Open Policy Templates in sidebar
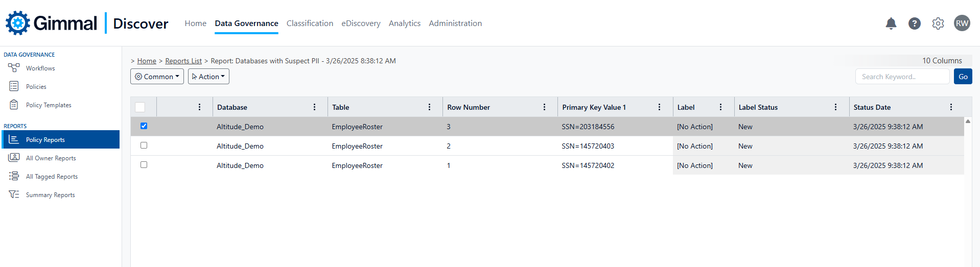This screenshot has width=980, height=267. pos(48,105)
